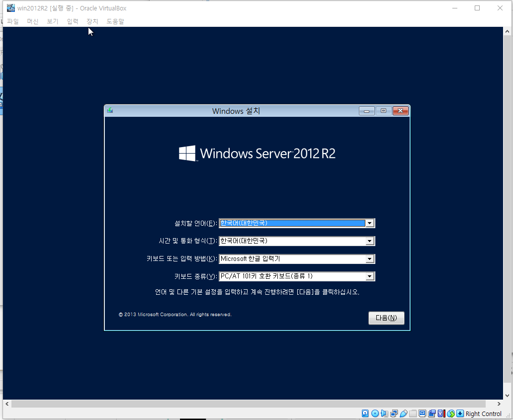Open the 시간 및 통화 형식 dropdown

369,241
